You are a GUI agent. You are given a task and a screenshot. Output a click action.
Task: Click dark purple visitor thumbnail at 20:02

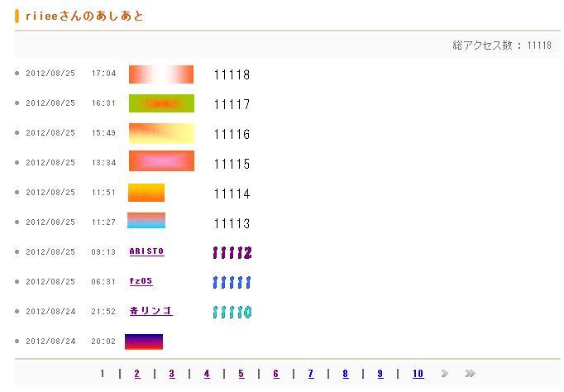tap(144, 342)
